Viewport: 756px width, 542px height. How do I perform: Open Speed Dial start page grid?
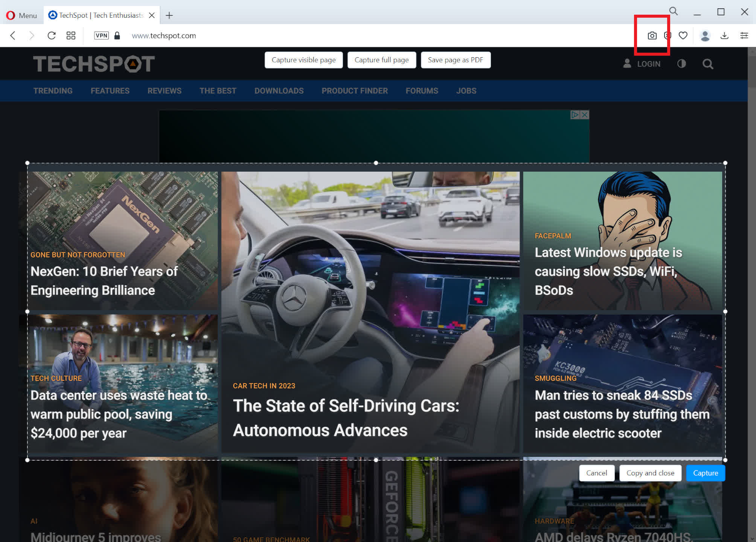point(71,35)
